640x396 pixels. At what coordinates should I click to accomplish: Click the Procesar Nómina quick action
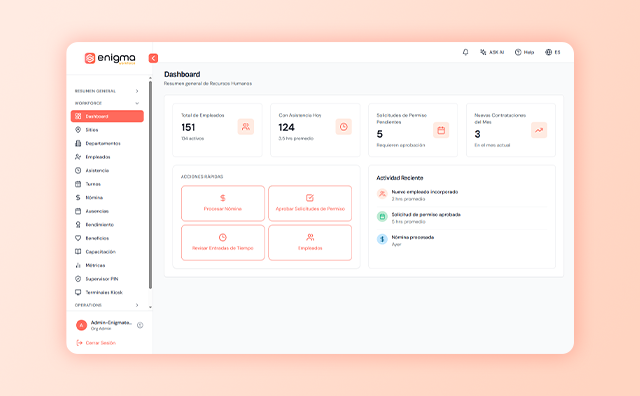point(223,203)
